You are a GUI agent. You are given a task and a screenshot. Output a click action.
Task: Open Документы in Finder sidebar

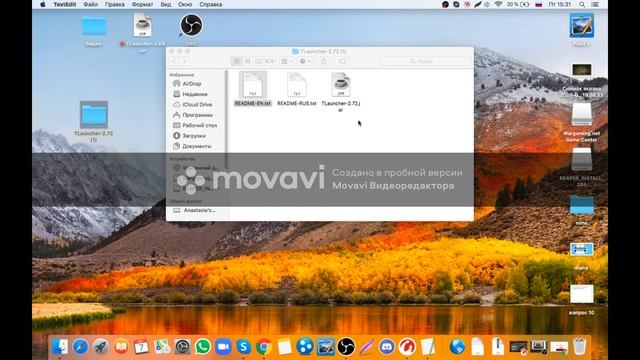tap(197, 146)
